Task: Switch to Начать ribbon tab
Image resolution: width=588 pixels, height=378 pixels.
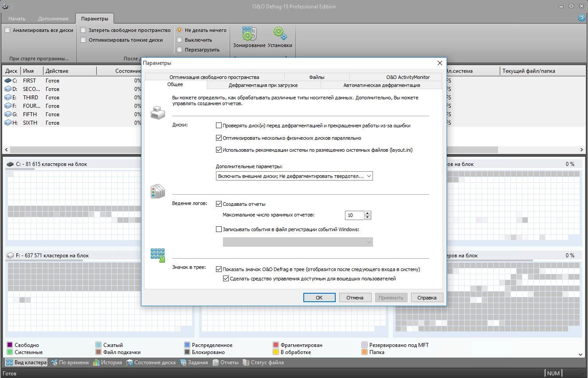Action: click(x=17, y=19)
